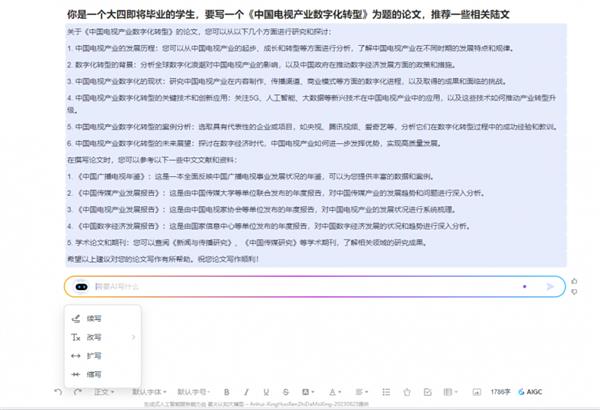This screenshot has width=600, height=410.
Task: Open the table insert dropdown
Action: [450, 392]
